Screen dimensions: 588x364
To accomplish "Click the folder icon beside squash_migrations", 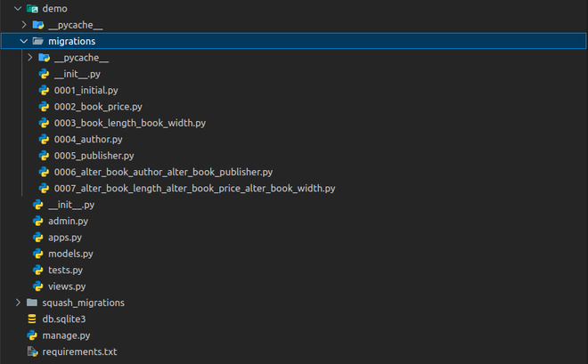I will pos(32,303).
